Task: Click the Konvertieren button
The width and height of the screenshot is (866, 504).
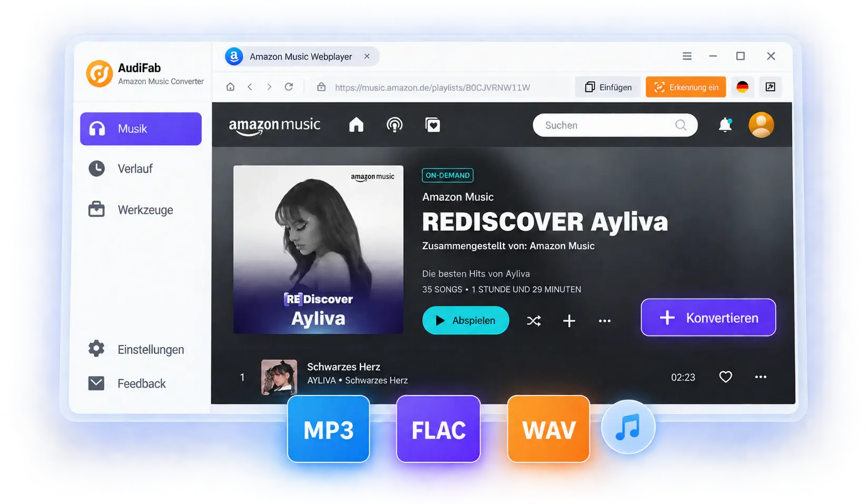Action: click(708, 318)
